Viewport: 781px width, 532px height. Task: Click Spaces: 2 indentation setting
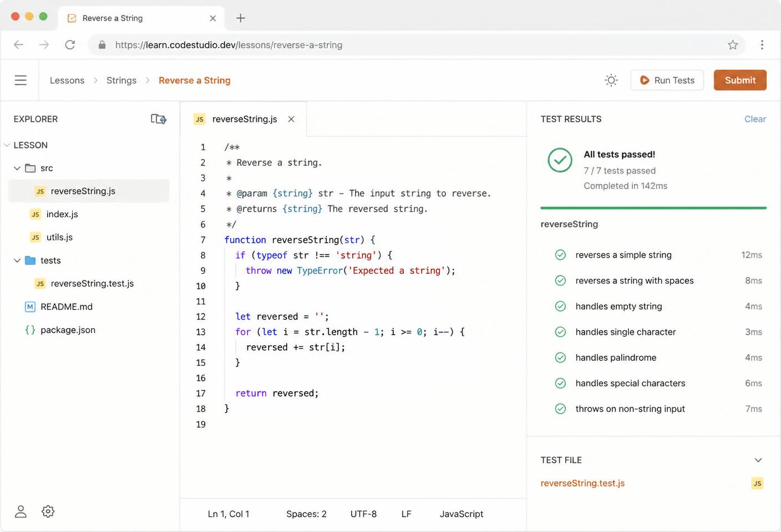pyautogui.click(x=306, y=514)
